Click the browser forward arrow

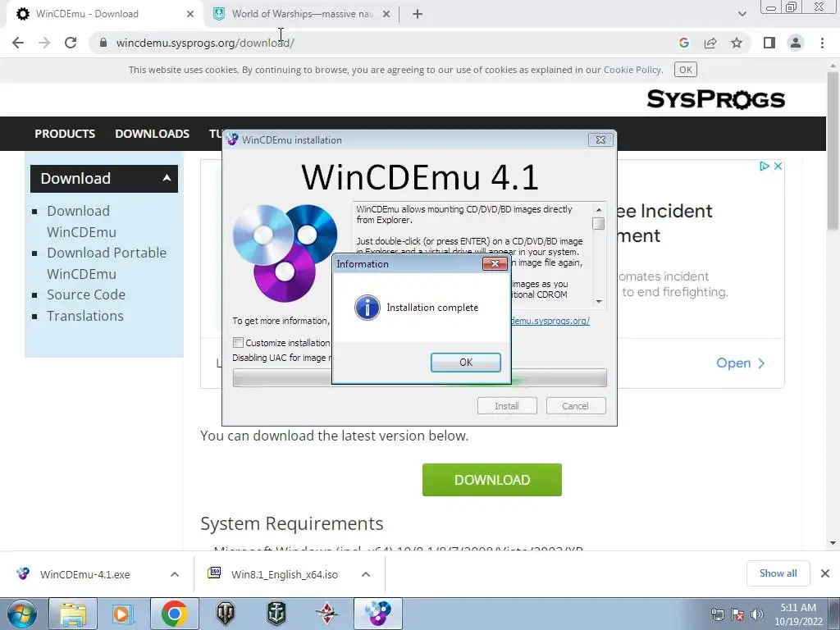[x=44, y=43]
